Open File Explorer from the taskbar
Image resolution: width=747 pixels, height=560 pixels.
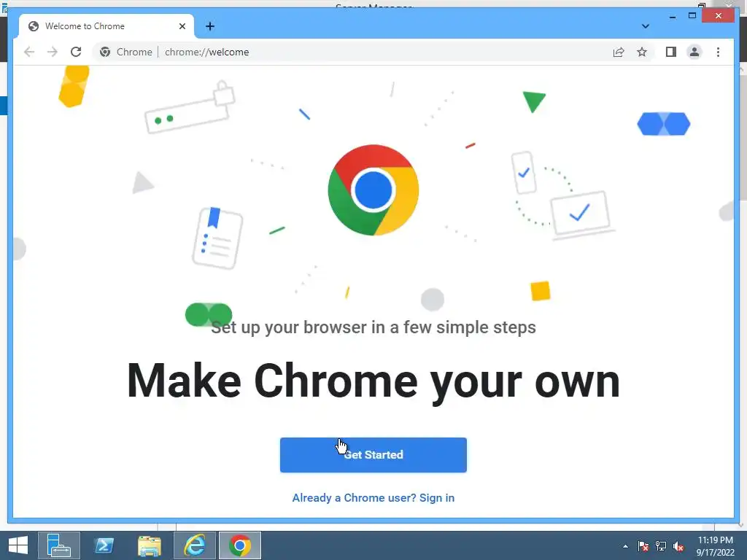coord(149,545)
